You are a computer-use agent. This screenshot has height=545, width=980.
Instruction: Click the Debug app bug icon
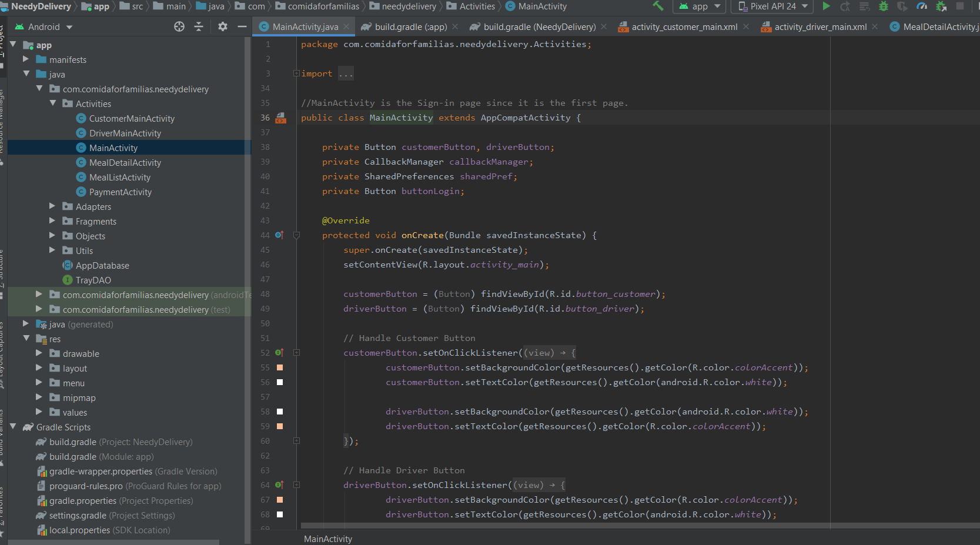click(x=883, y=6)
